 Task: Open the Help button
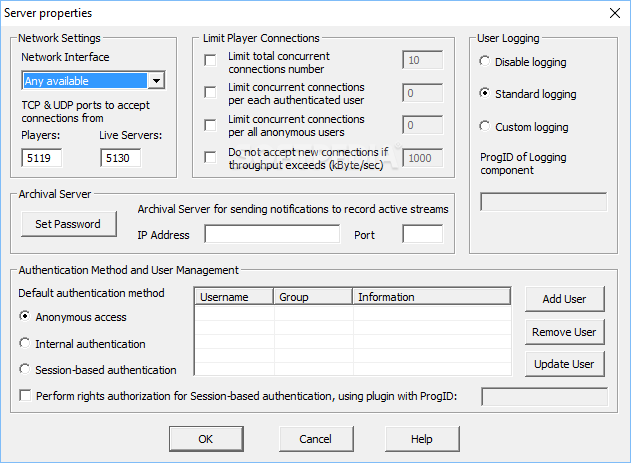pyautogui.click(x=422, y=439)
